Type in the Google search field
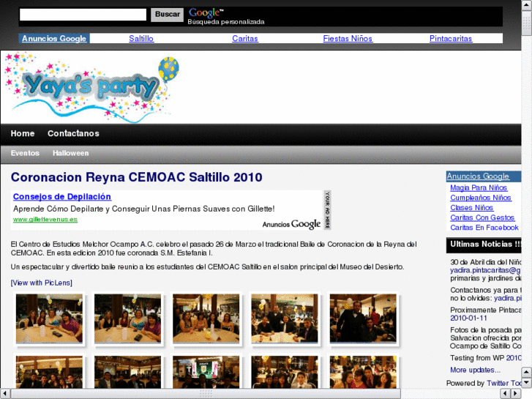Screen dimensions: 532x399 83,15
